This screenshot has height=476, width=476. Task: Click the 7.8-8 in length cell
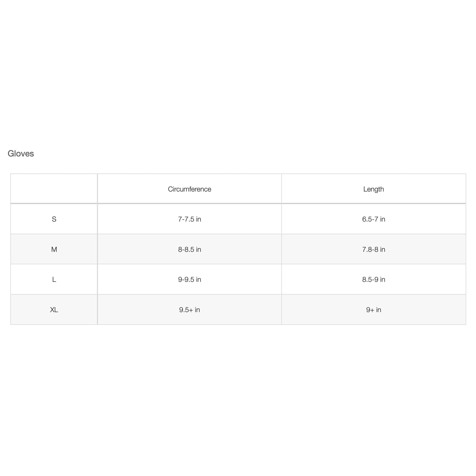coord(373,249)
